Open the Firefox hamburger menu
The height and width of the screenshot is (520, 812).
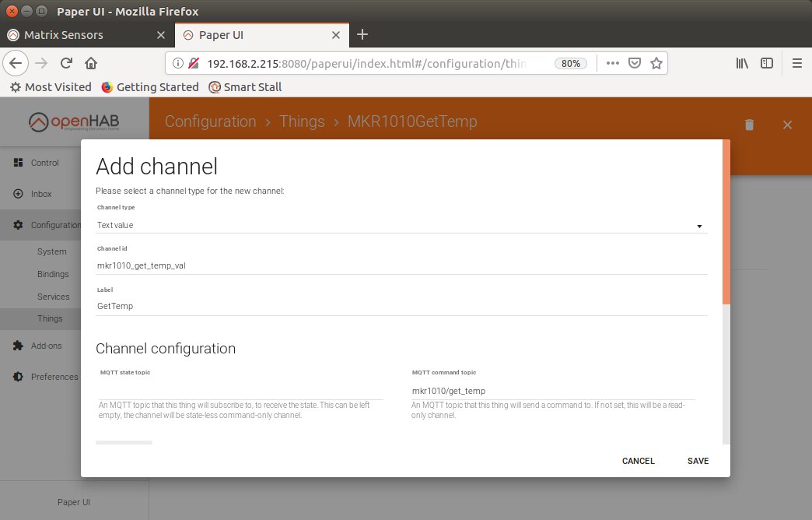797,63
